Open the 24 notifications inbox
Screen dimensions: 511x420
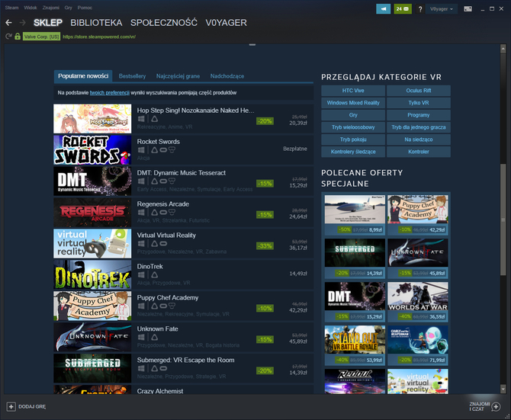pyautogui.click(x=403, y=9)
